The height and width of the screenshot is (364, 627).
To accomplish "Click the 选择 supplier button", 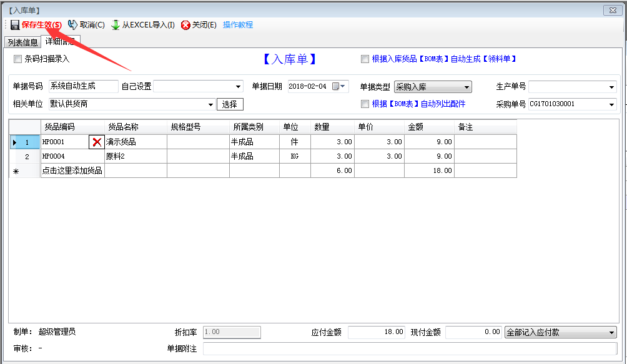I will coord(230,104).
